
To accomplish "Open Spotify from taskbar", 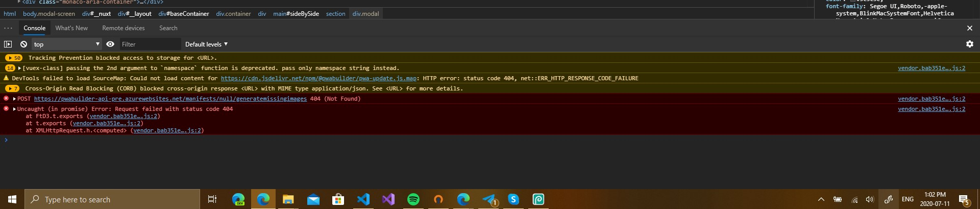I will [x=413, y=199].
